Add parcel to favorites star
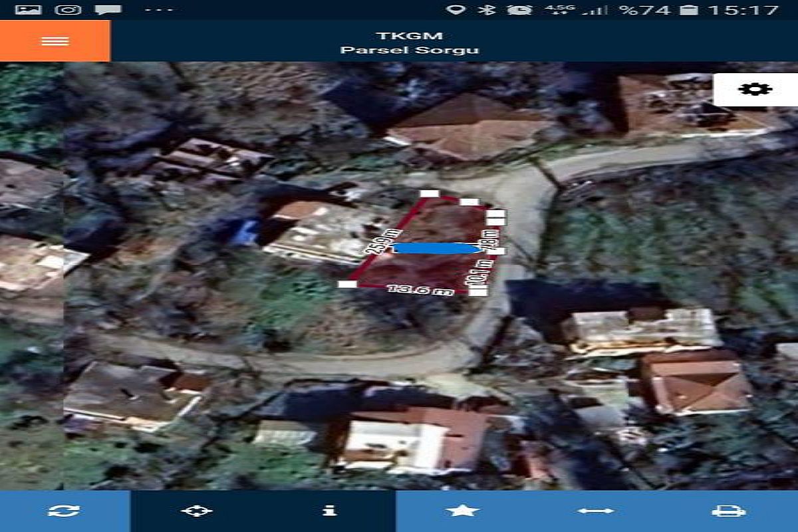Viewport: 798px width, 532px height. coord(462,511)
